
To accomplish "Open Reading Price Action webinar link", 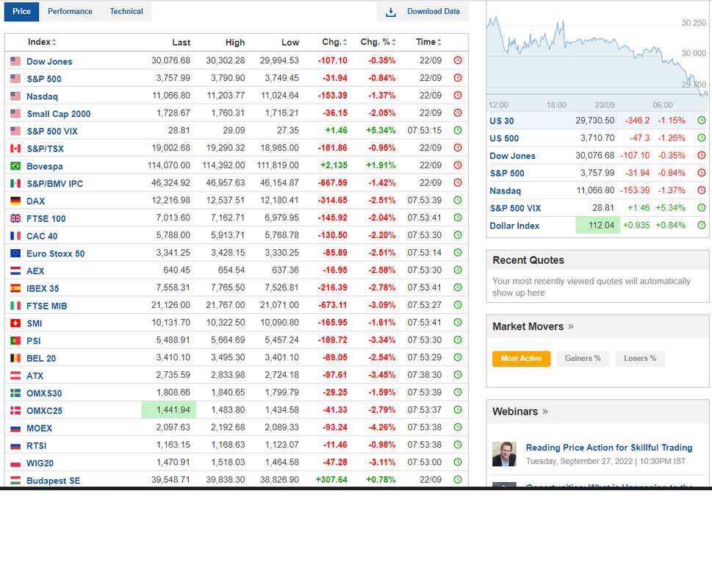I will pos(609,448).
